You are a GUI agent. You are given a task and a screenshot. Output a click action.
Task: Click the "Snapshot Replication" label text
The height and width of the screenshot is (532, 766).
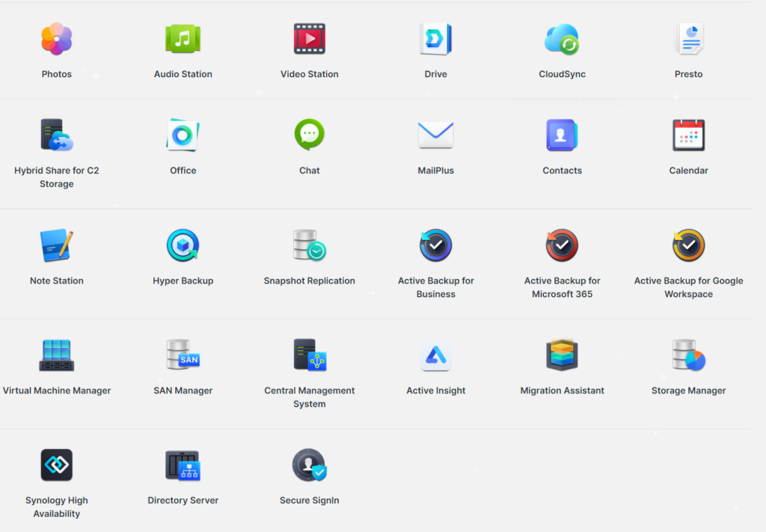309,281
